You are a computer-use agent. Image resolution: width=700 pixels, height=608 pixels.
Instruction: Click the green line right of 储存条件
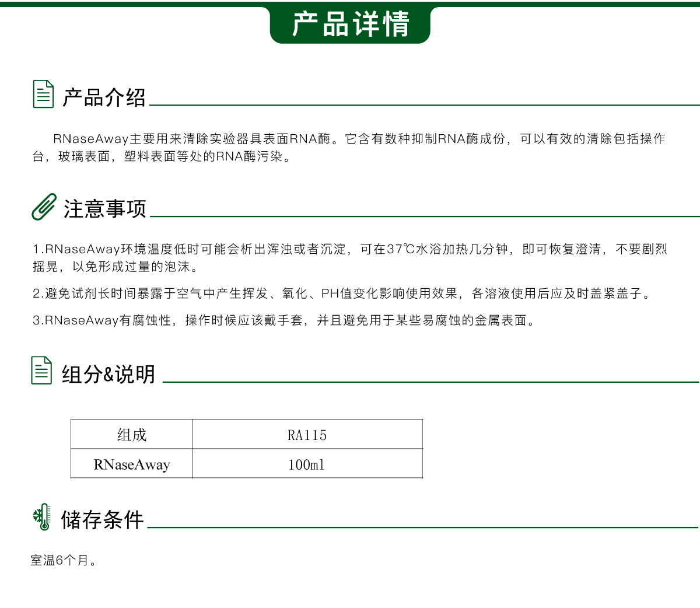[x=422, y=527]
